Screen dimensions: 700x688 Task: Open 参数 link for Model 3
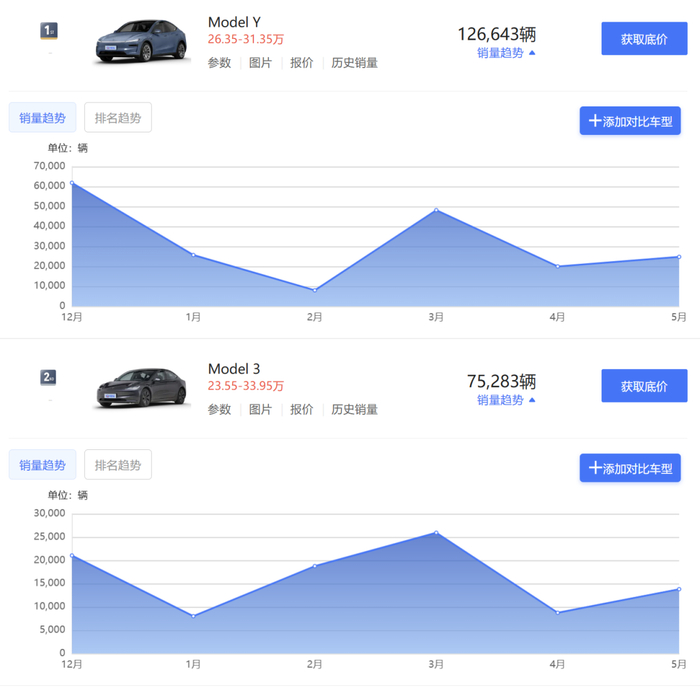pyautogui.click(x=219, y=409)
